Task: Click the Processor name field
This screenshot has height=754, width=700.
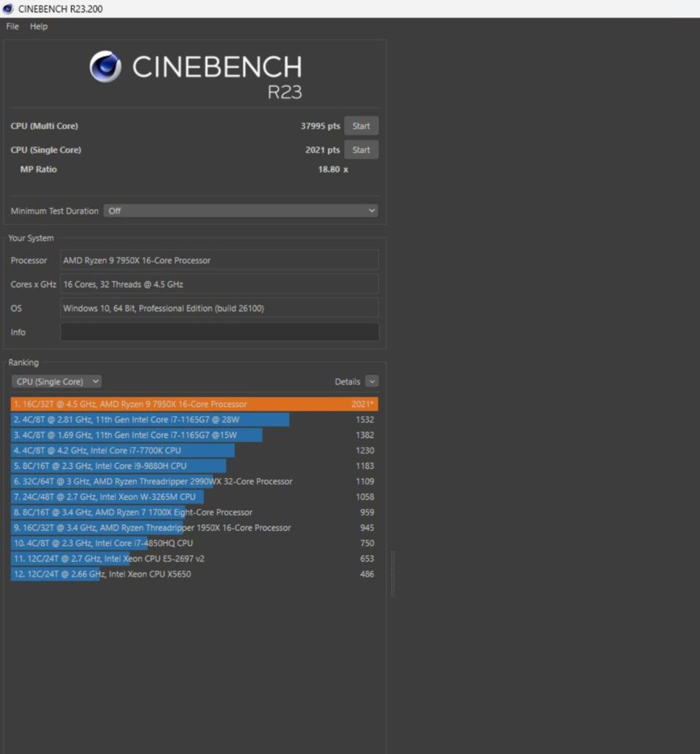Action: (x=219, y=260)
